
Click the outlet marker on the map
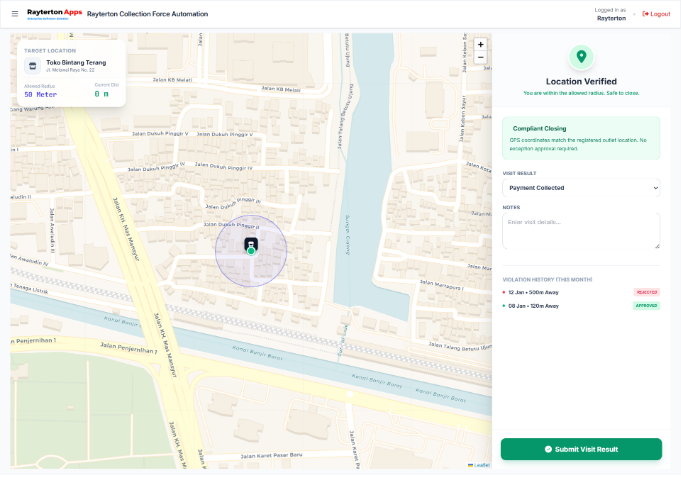point(251,243)
